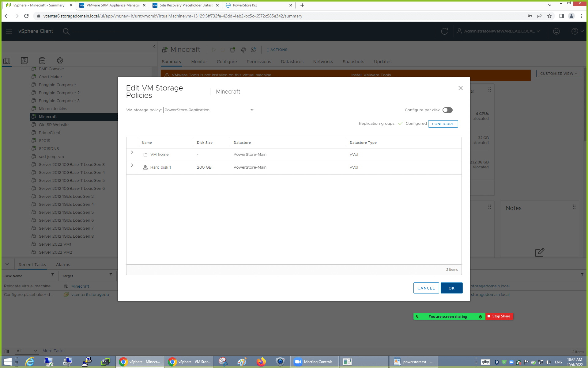The width and height of the screenshot is (588, 368).
Task: Click the vSphere search magnifier icon
Action: (66, 31)
